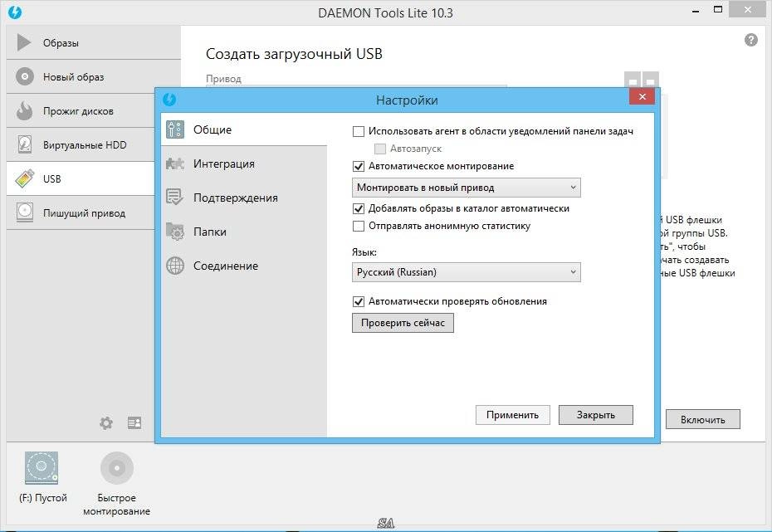The width and height of the screenshot is (772, 532).
Task: Select the (F:) Пустой virtual drive icon
Action: [x=42, y=467]
